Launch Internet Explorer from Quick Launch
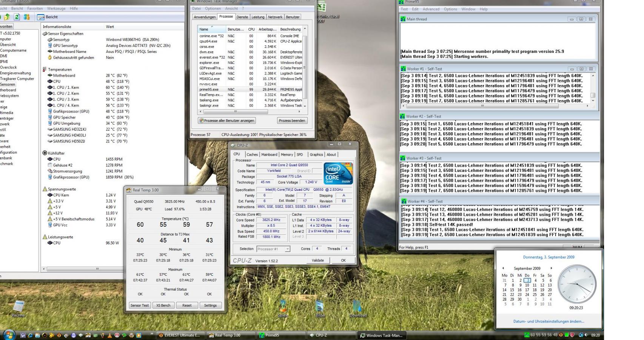 point(30,335)
